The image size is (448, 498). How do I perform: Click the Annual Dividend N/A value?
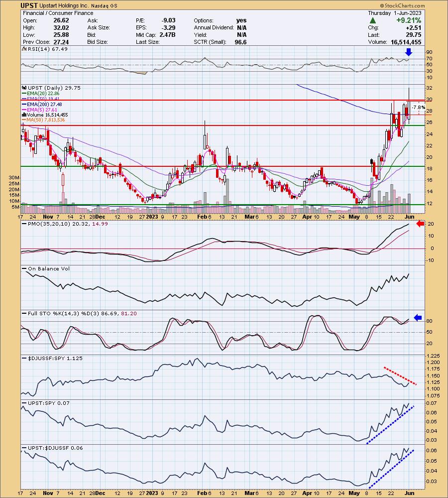point(241,27)
